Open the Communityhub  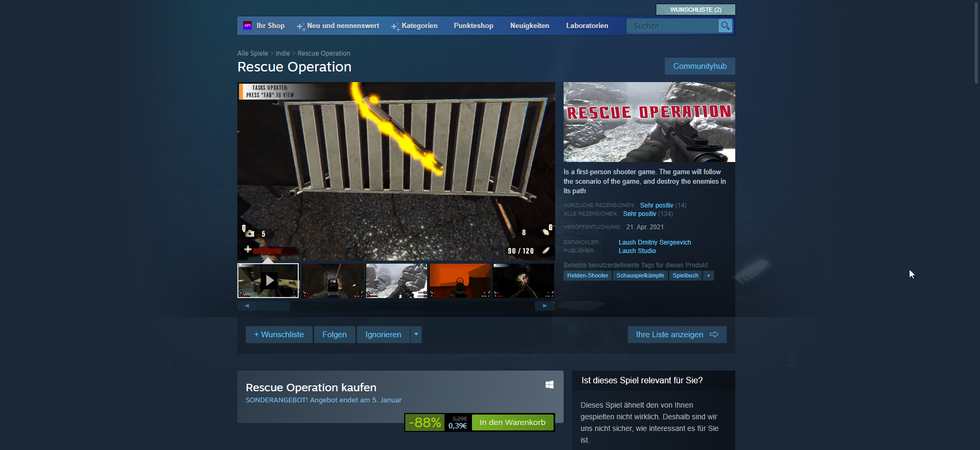click(x=699, y=66)
